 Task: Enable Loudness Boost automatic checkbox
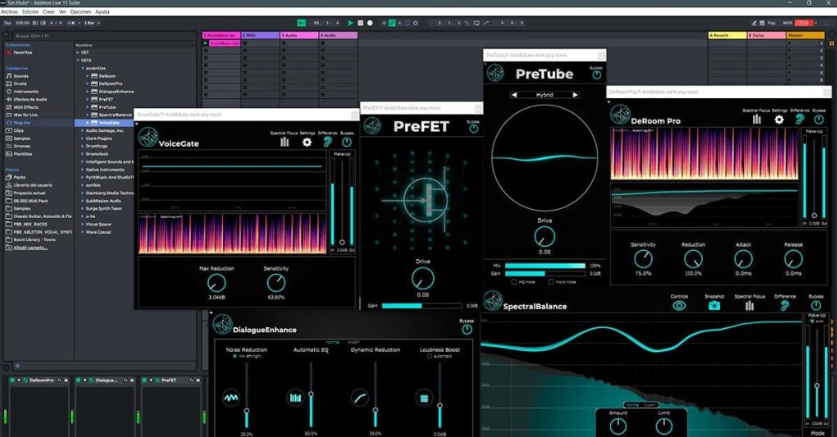[x=429, y=356]
